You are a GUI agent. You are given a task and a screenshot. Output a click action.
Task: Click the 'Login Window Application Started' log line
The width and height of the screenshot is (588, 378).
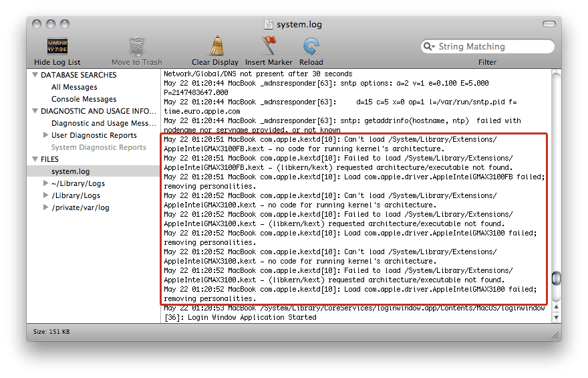[x=241, y=317]
